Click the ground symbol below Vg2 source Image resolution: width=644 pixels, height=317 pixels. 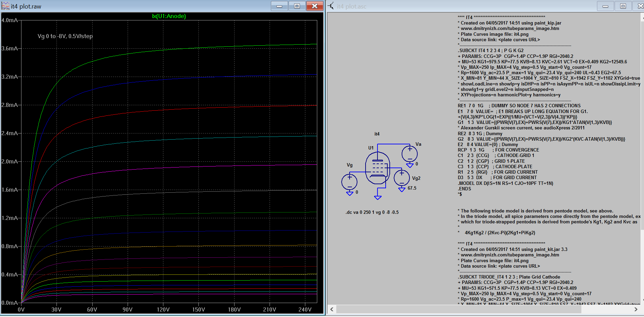tap(402, 190)
